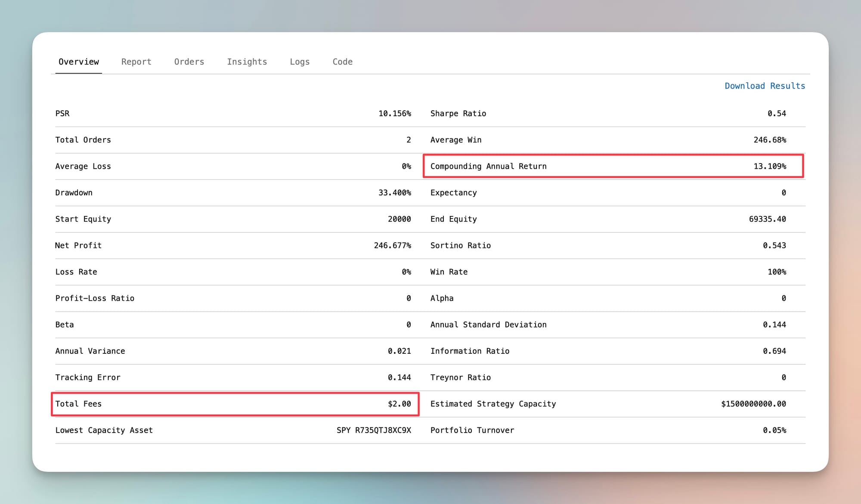861x504 pixels.
Task: Click the End Equity value 69335.40
Action: pos(767,219)
